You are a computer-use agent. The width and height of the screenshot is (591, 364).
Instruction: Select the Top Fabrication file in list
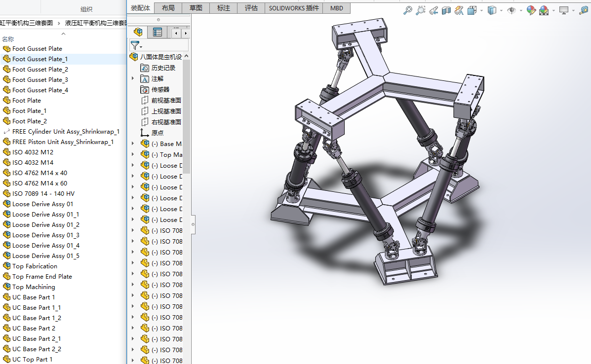click(35, 266)
